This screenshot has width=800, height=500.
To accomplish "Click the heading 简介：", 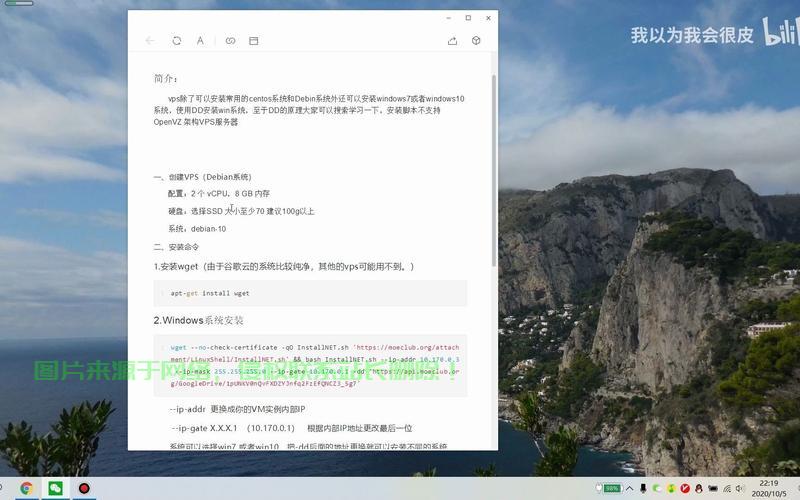I will [x=166, y=79].
